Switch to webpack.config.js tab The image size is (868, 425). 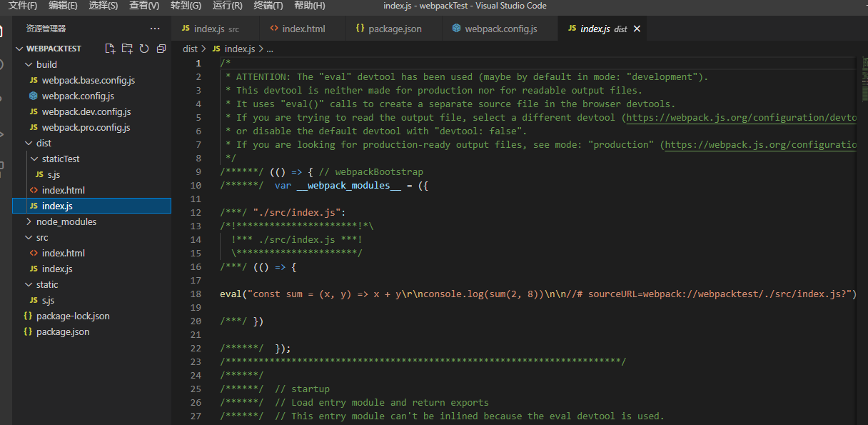(499, 29)
